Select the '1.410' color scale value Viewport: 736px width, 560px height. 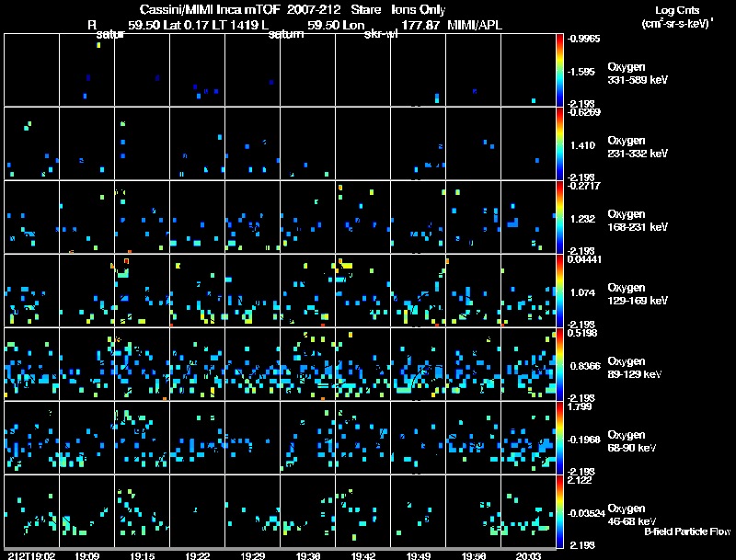pyautogui.click(x=582, y=145)
